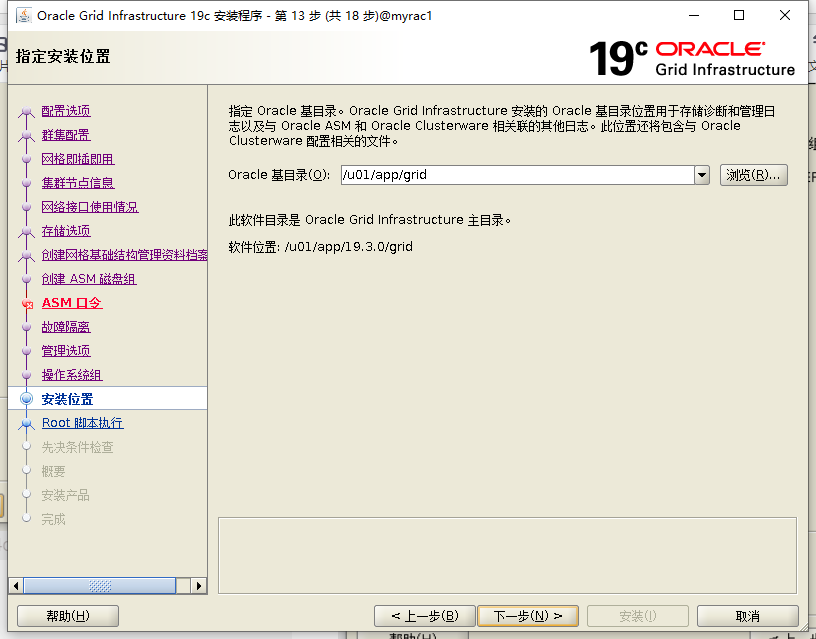Click the step node icon beside 配置选项
Image resolution: width=816 pixels, height=639 pixels.
[x=27, y=111]
